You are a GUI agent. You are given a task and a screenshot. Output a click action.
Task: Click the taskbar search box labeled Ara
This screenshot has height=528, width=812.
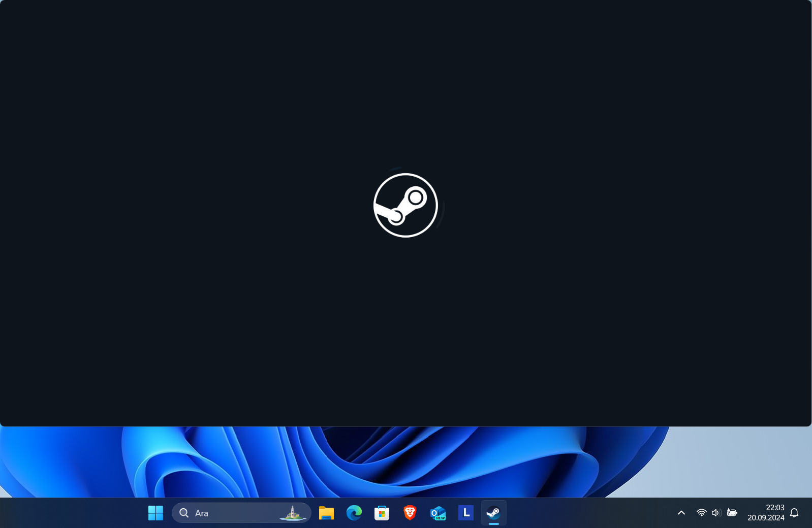pyautogui.click(x=241, y=513)
